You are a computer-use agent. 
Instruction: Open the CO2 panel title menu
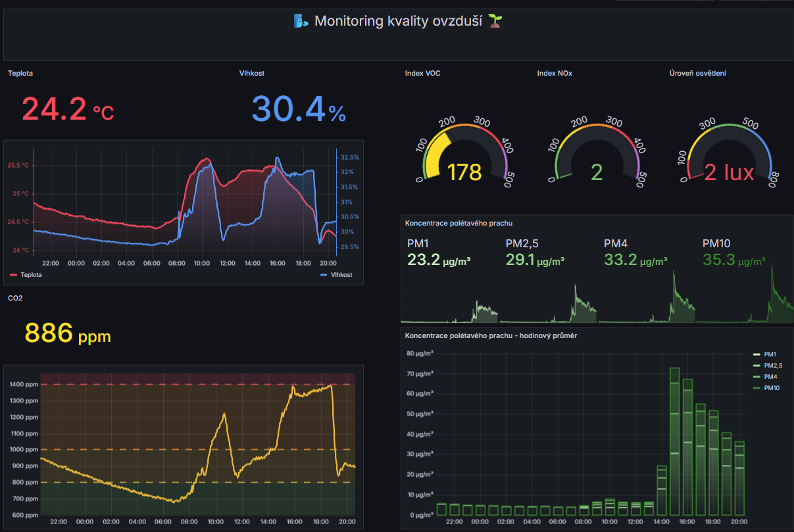[x=15, y=298]
